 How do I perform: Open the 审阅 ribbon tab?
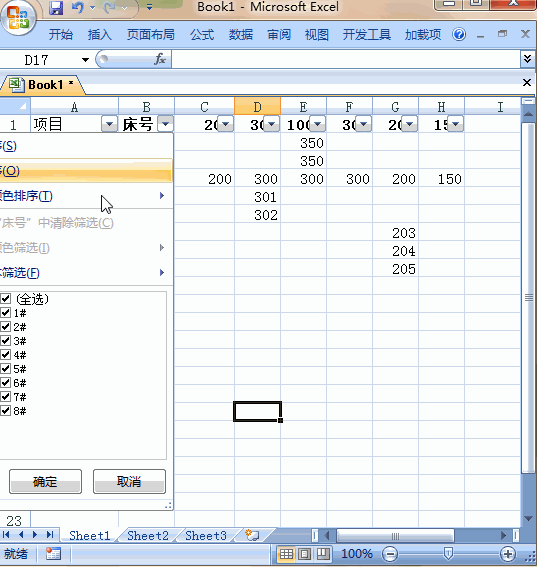[279, 35]
